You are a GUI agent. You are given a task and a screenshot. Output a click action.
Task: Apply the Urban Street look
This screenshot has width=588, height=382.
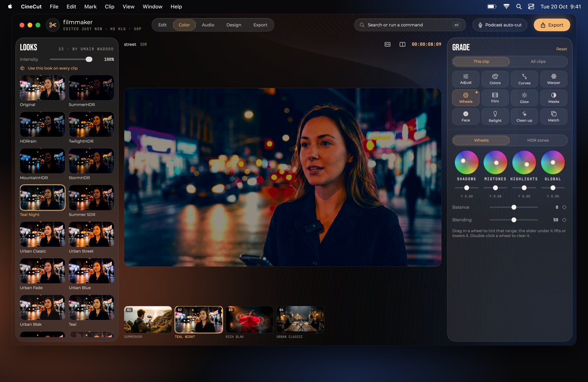[91, 234]
